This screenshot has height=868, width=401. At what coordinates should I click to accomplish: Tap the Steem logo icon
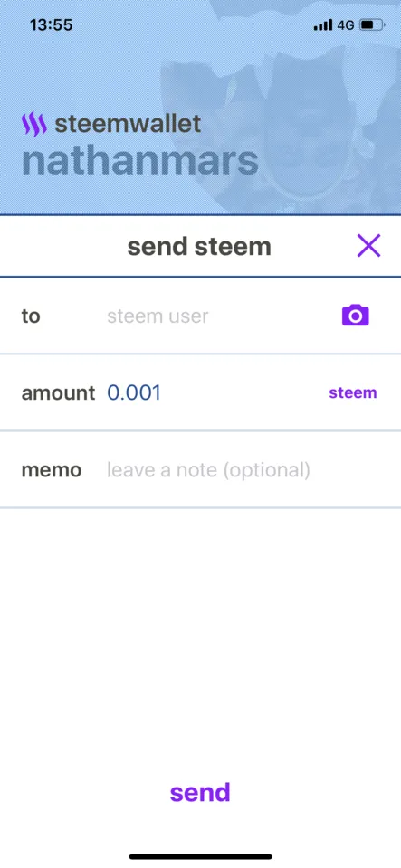34,125
